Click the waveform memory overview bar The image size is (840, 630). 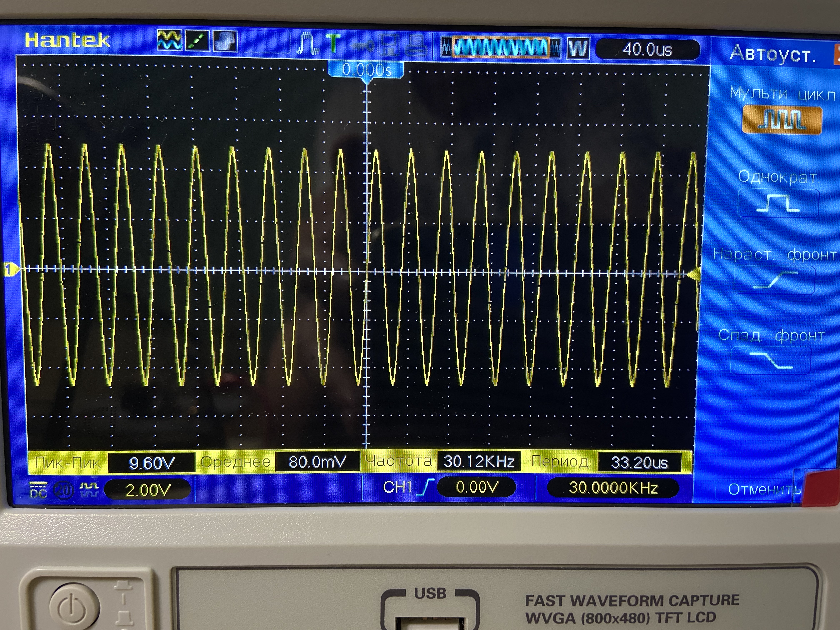(500, 48)
